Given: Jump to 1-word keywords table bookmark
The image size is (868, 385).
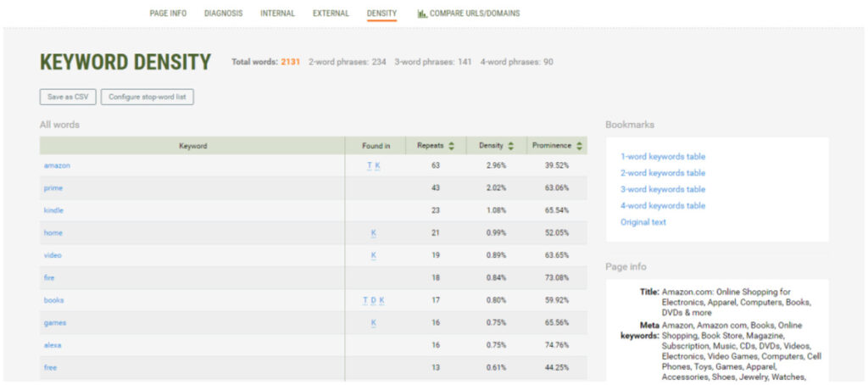Looking at the screenshot, I should 663,157.
